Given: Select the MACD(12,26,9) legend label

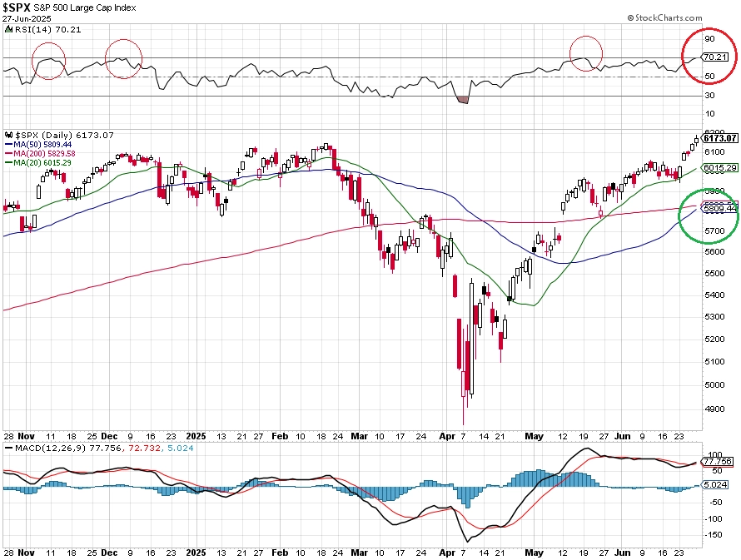Looking at the screenshot, I should tap(51, 448).
